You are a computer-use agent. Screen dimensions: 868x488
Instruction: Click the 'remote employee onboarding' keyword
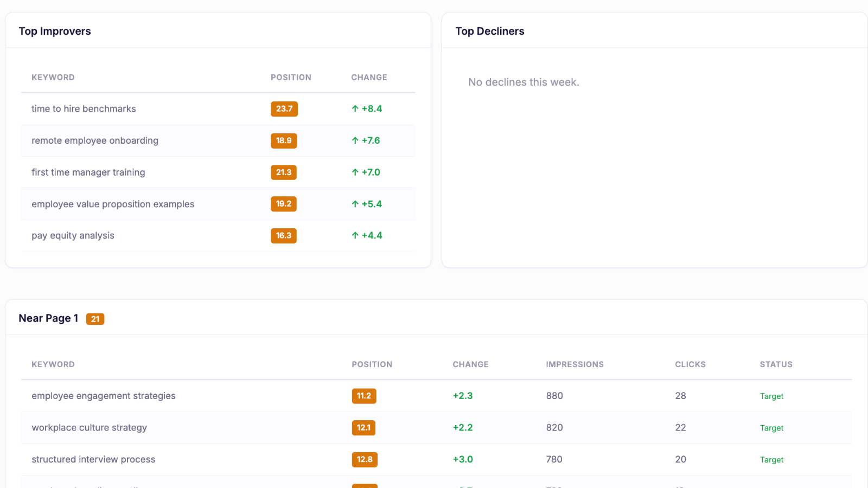[x=95, y=140]
